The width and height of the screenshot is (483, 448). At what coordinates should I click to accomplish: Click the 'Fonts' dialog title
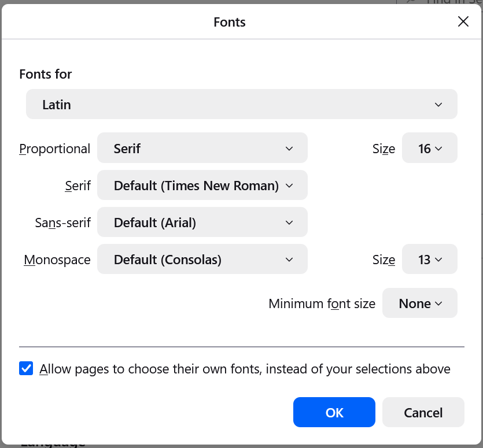click(x=230, y=22)
